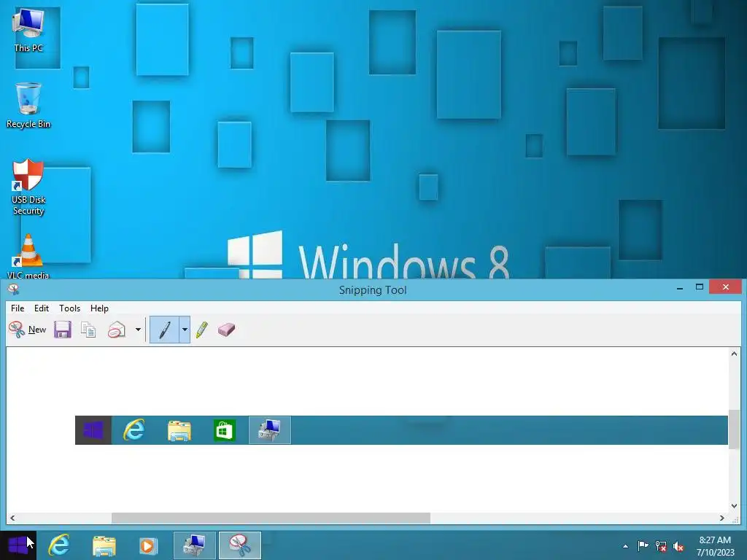The height and width of the screenshot is (560, 747).
Task: Start a New snip
Action: [x=28, y=330]
